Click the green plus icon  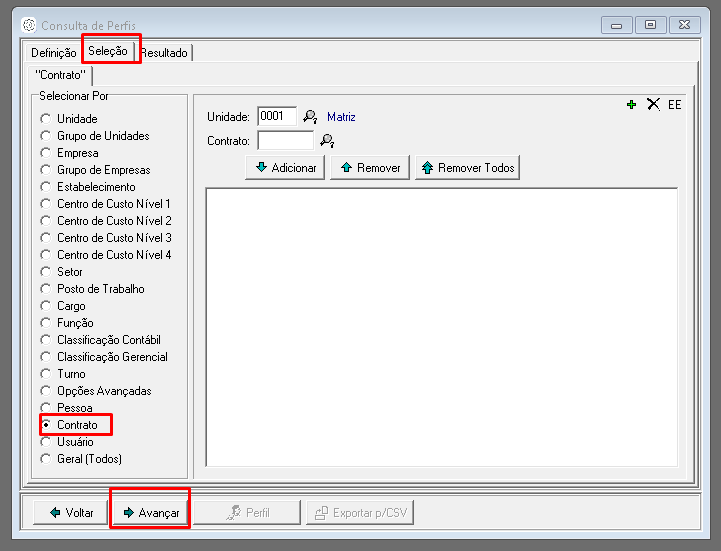pyautogui.click(x=631, y=104)
